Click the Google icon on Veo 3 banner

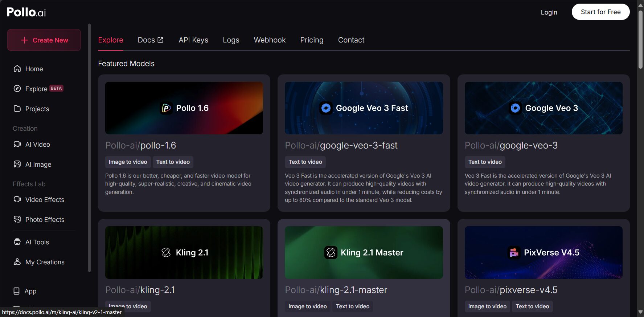click(x=515, y=108)
